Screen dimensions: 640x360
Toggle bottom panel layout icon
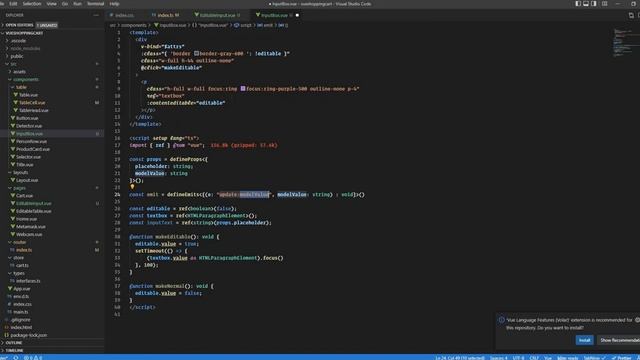(586, 4)
